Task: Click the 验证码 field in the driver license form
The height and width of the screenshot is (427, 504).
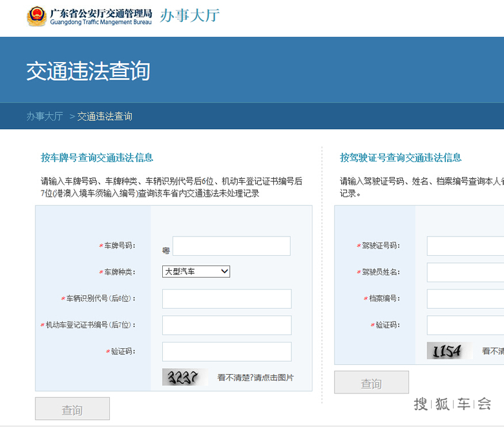Action: 465,325
